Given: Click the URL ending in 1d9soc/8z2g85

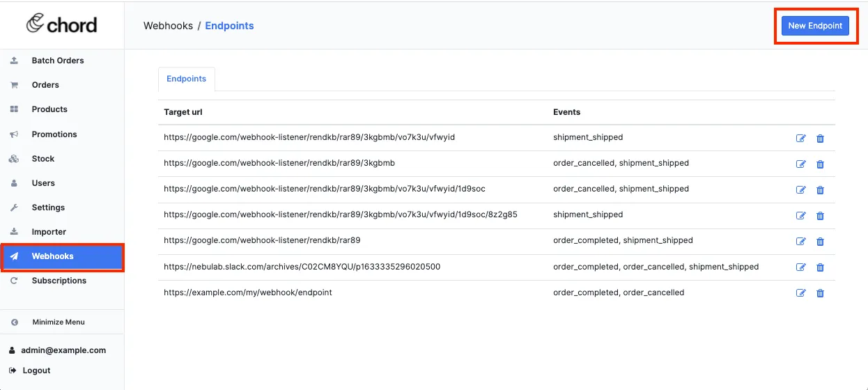Looking at the screenshot, I should coord(341,214).
